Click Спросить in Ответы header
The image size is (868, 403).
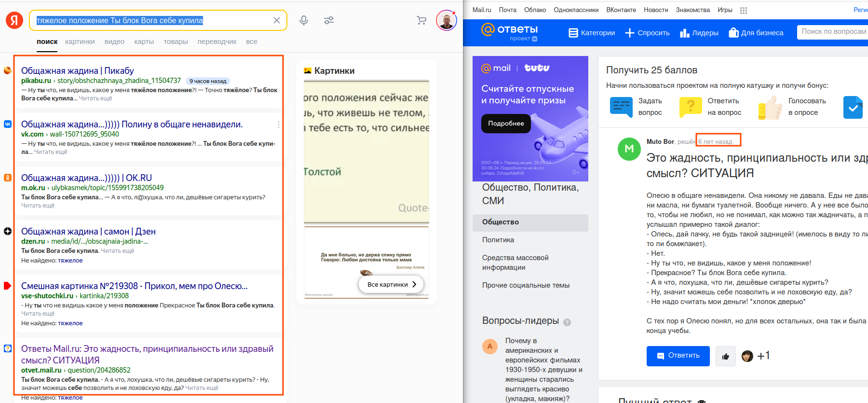pyautogui.click(x=647, y=33)
